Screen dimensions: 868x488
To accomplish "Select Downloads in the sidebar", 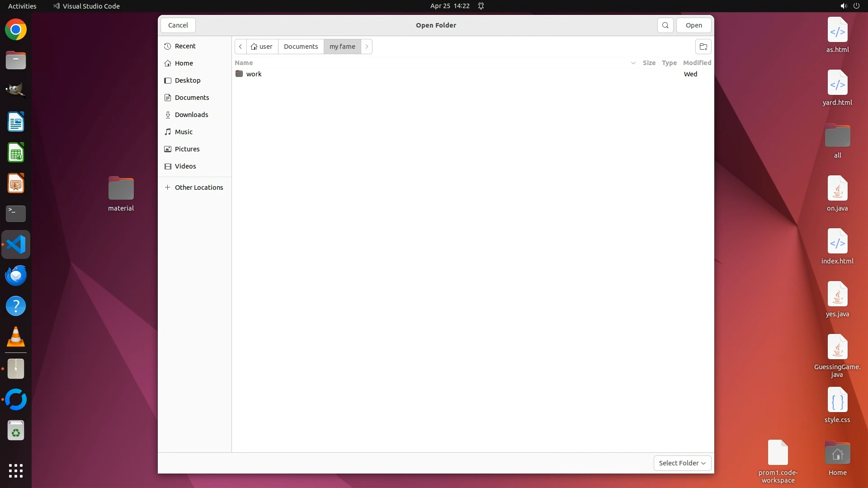I will (x=191, y=115).
